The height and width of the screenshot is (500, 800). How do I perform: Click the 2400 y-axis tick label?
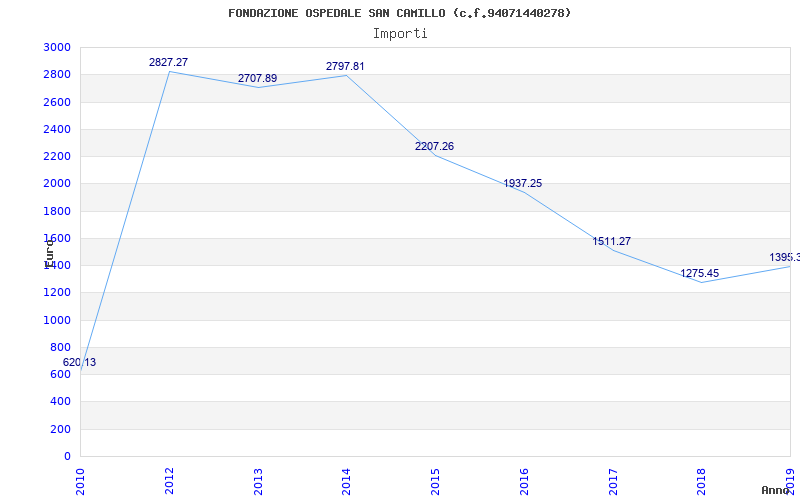click(57, 129)
